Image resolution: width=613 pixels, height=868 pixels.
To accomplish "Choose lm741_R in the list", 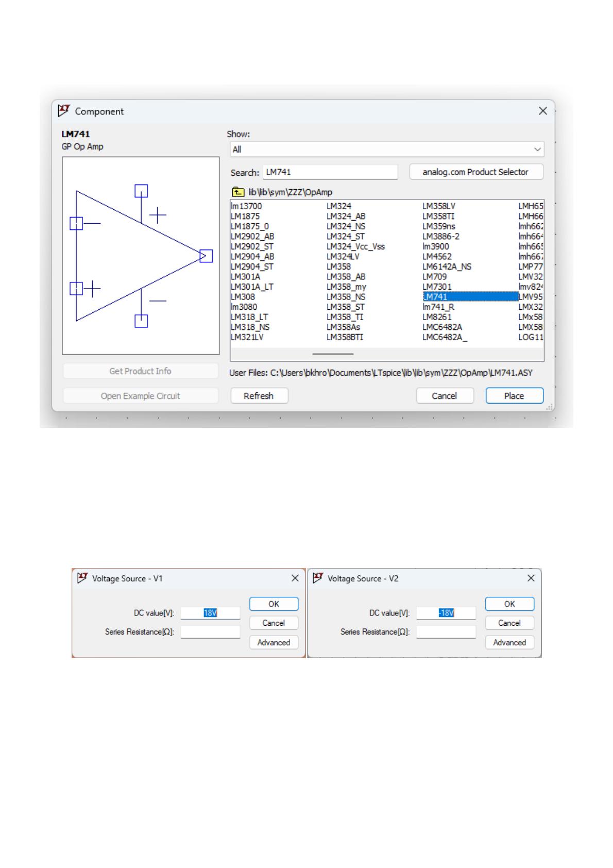I will click(x=438, y=307).
